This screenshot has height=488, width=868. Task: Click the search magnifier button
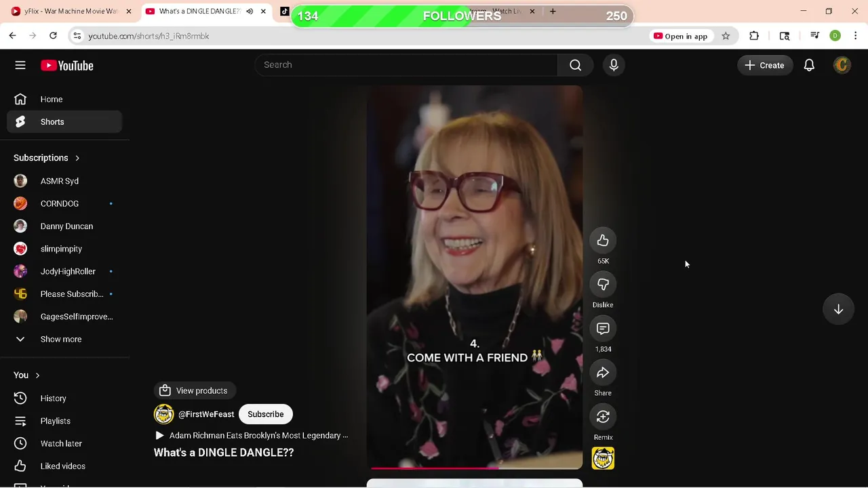(x=575, y=65)
